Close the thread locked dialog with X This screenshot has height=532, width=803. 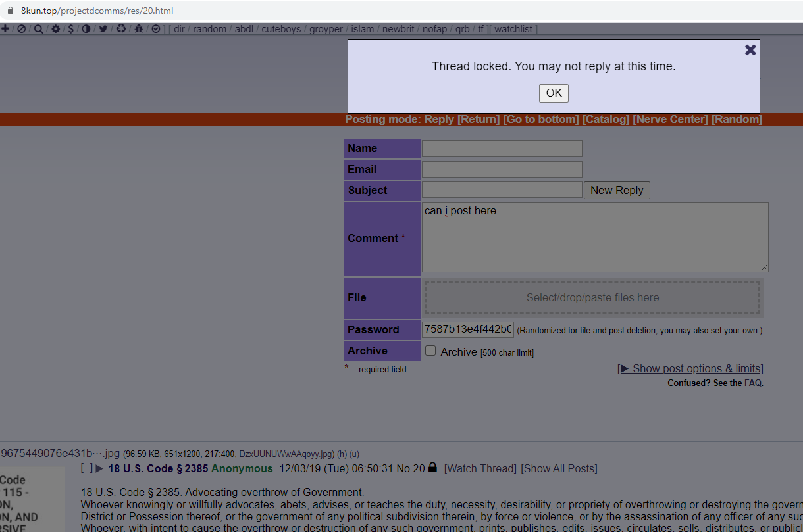750,50
